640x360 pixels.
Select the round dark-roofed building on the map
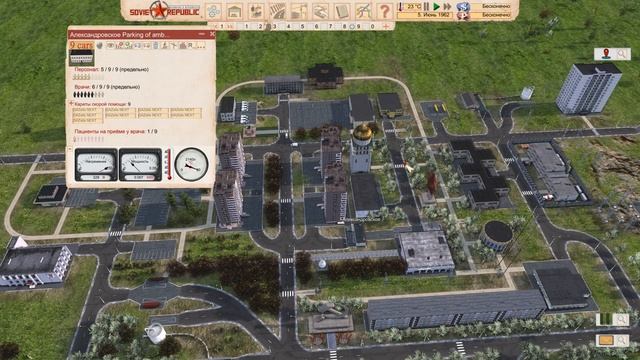(x=496, y=236)
